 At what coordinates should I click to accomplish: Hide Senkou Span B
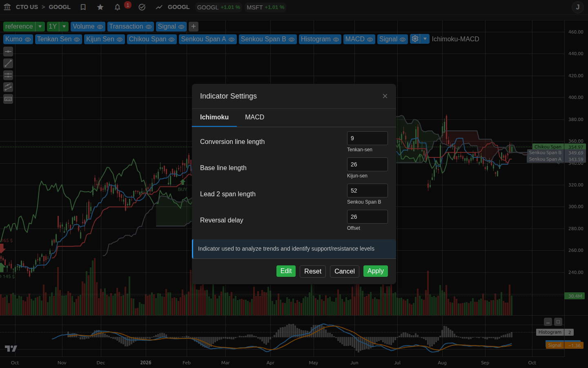coord(292,40)
